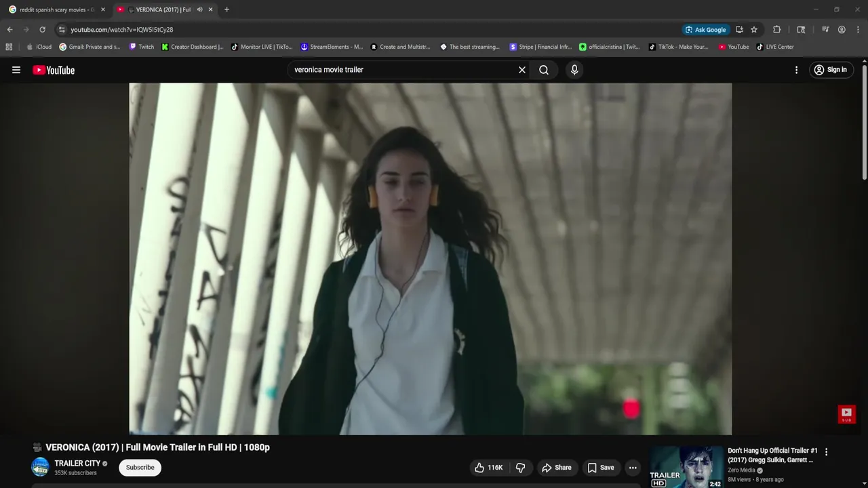The height and width of the screenshot is (488, 868).
Task: Open more actions menu below the video
Action: pos(633,468)
